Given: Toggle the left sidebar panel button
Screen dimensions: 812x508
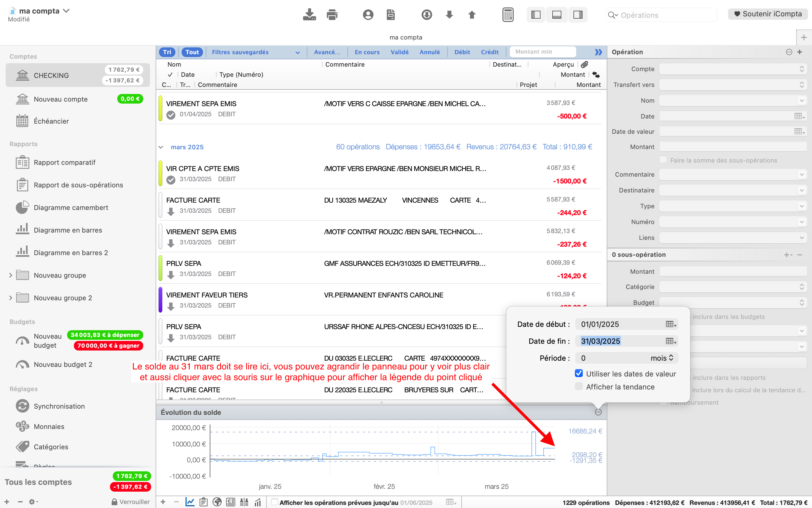Looking at the screenshot, I should [536, 15].
